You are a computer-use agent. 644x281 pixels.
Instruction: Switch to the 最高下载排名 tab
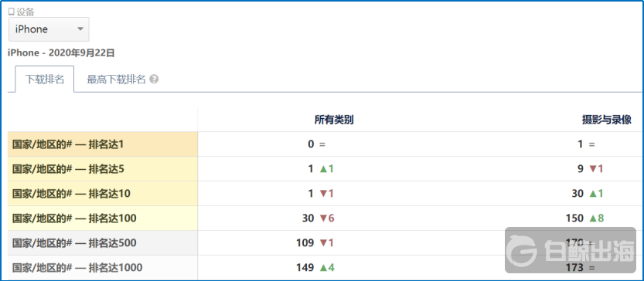116,80
